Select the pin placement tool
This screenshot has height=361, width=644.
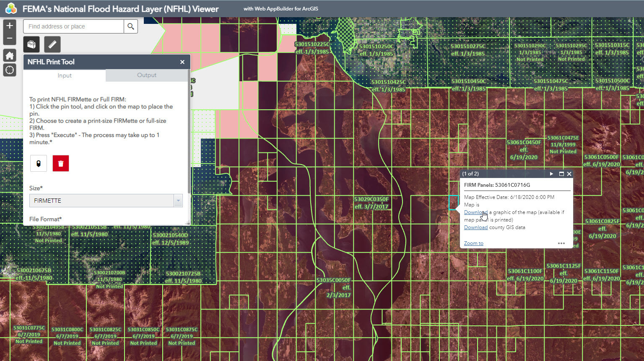point(39,163)
